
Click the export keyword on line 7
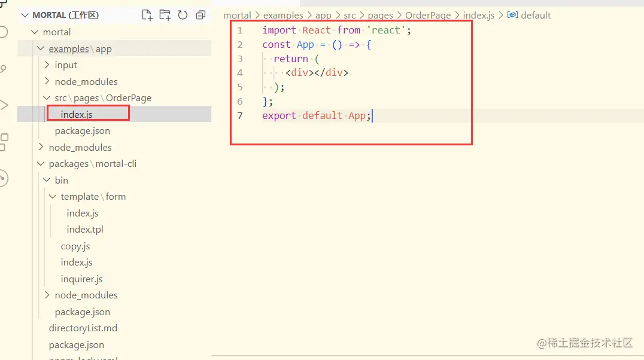(x=280, y=116)
